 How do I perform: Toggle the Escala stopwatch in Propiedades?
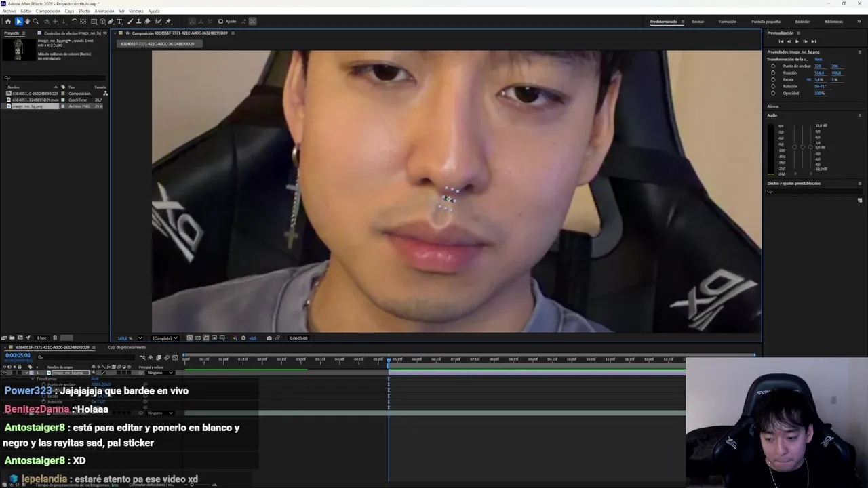click(x=773, y=79)
